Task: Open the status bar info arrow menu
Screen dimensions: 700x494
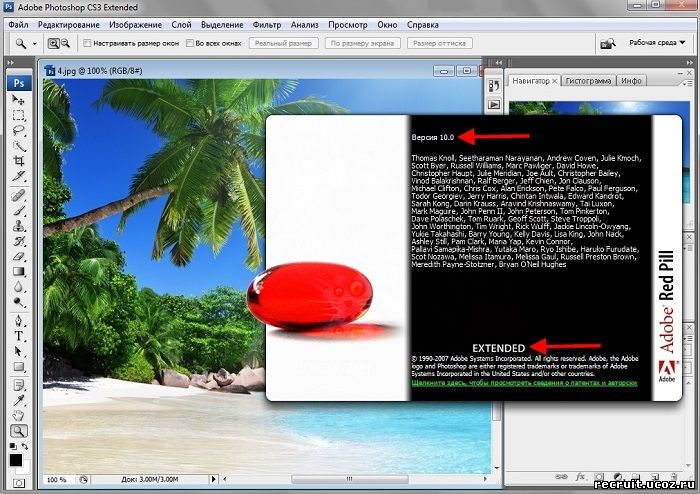Action: pyautogui.click(x=213, y=479)
